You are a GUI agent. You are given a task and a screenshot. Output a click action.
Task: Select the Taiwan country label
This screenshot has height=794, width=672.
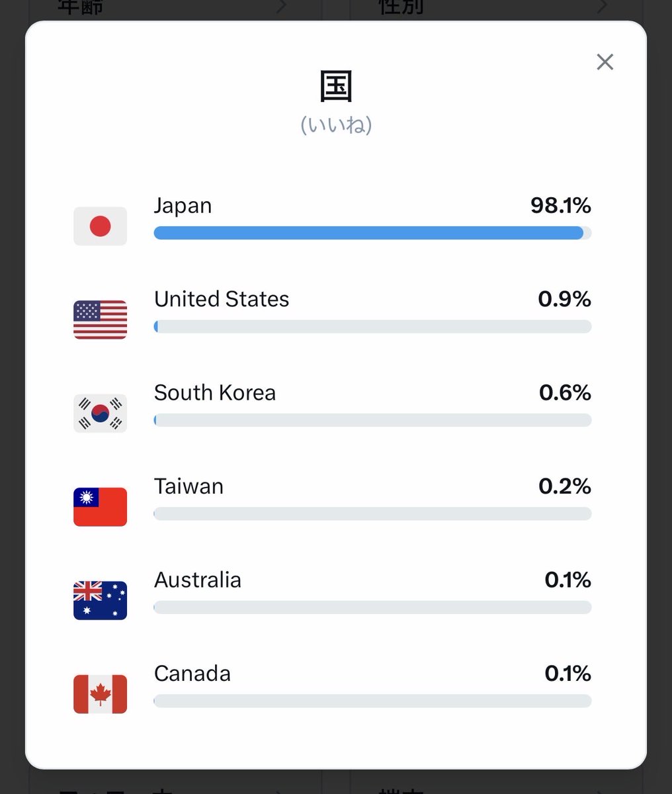(x=189, y=486)
